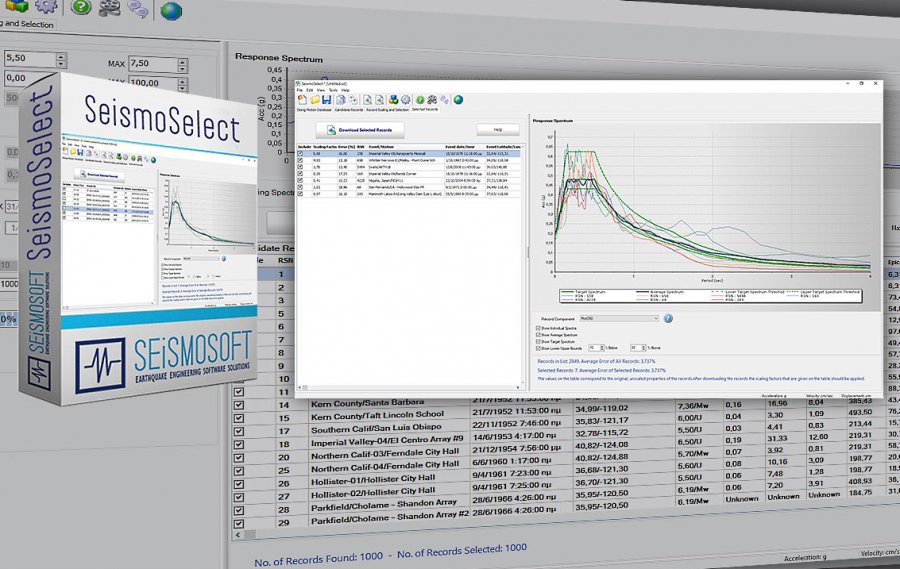Screen dimensions: 900x569
Task: Open the View menu in SeismoSelect window
Action: pos(320,90)
